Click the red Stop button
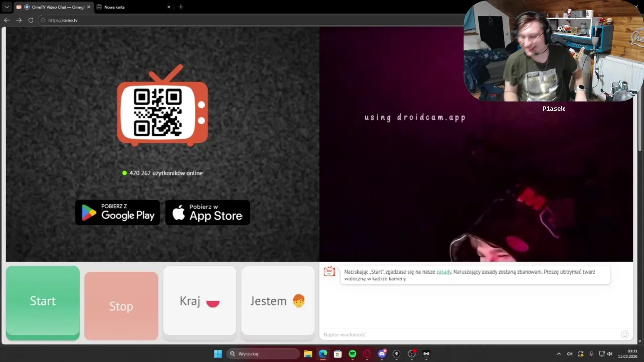The height and width of the screenshot is (362, 644). point(121,306)
